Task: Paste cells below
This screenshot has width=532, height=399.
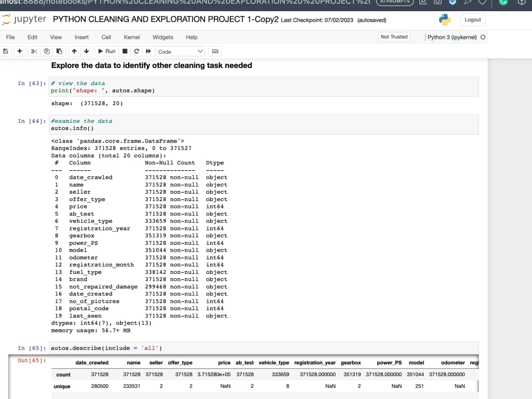Action: point(59,51)
